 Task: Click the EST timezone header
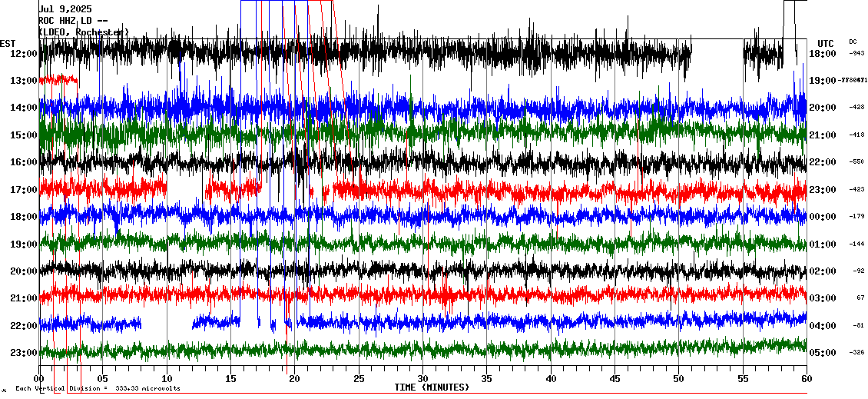pos(8,43)
